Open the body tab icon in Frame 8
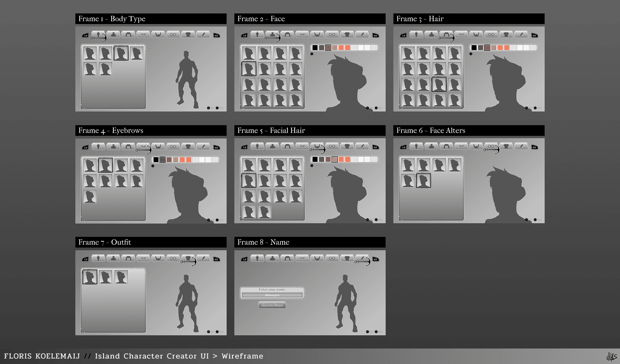 (x=257, y=258)
